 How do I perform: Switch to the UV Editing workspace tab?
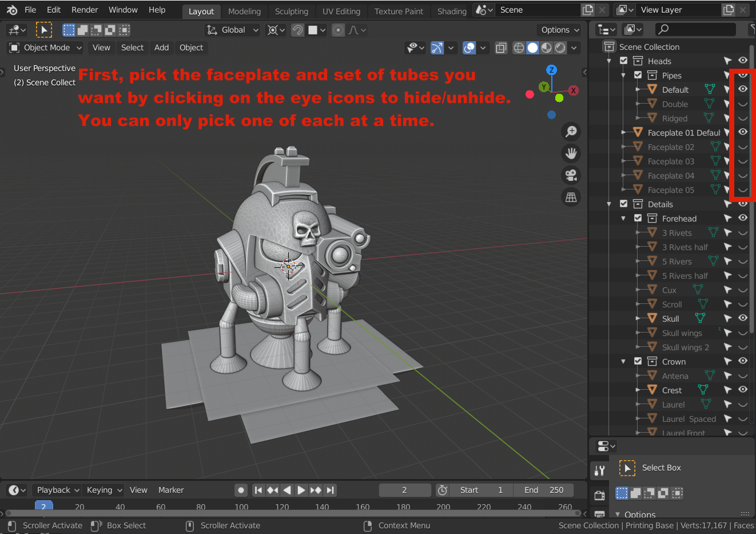341,11
